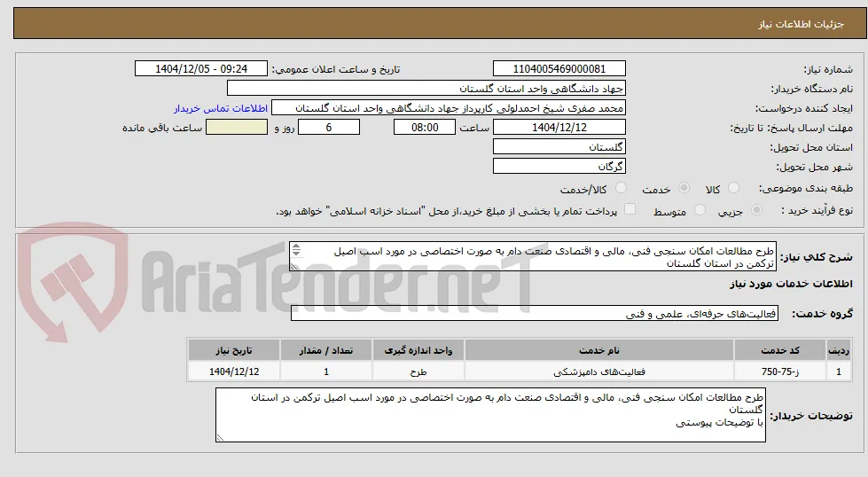This screenshot has width=868, height=477.
Task: Click the تاریخ نیاز column header
Action: (x=233, y=350)
